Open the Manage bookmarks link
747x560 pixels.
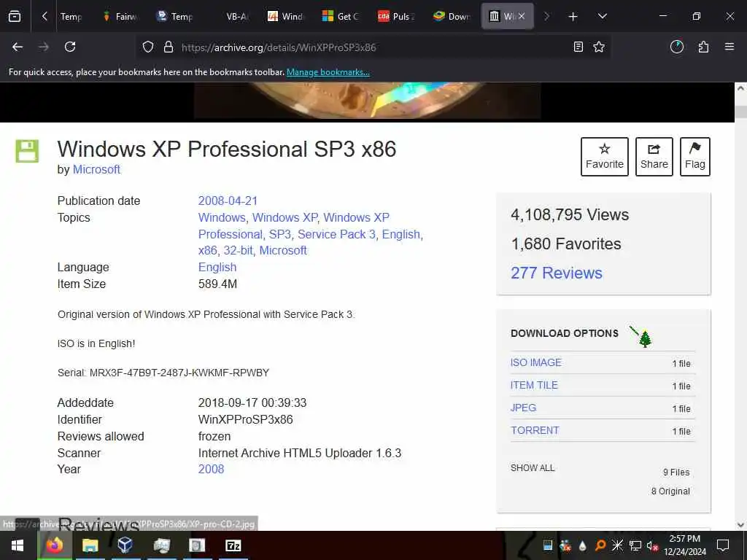click(x=328, y=72)
